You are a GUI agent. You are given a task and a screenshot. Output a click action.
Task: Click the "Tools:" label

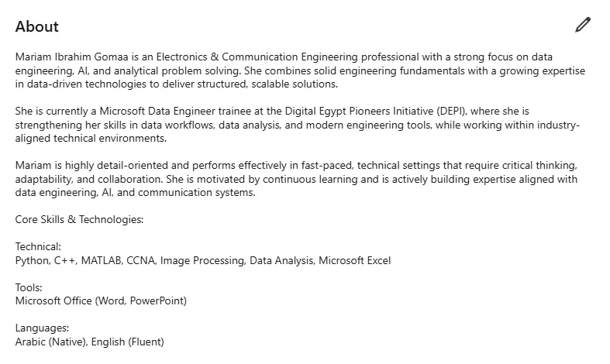point(29,287)
